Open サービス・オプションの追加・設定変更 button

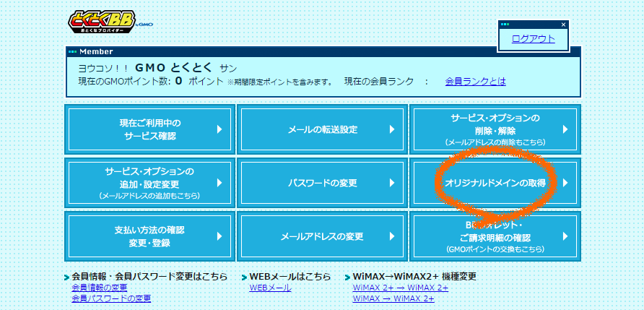pyautogui.click(x=150, y=183)
